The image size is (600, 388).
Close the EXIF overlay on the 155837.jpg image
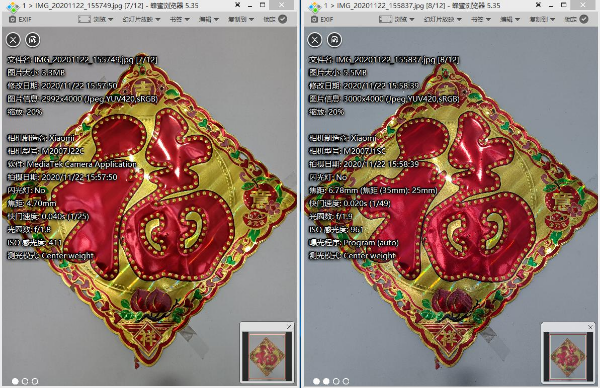coord(315,40)
